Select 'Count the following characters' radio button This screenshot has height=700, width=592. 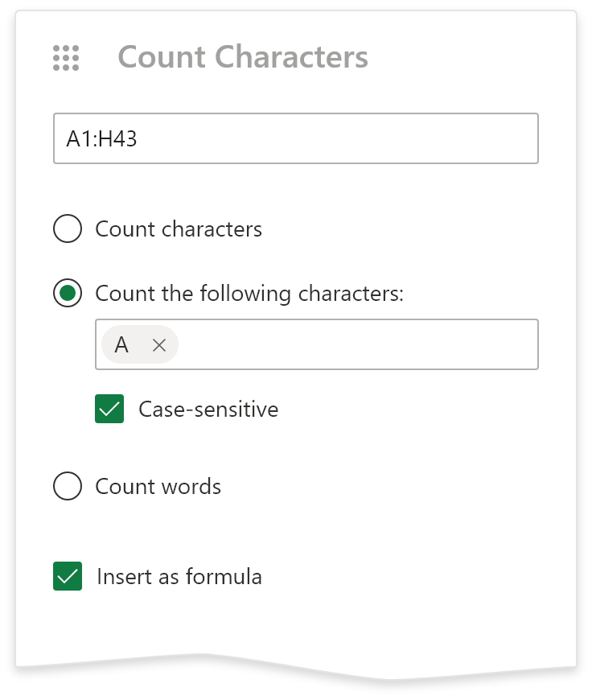click(x=68, y=294)
